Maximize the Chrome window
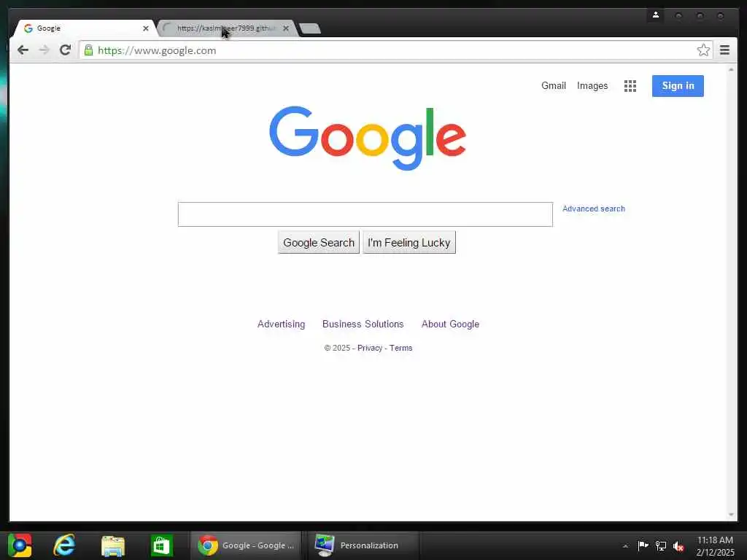Image resolution: width=747 pixels, height=560 pixels. (700, 16)
